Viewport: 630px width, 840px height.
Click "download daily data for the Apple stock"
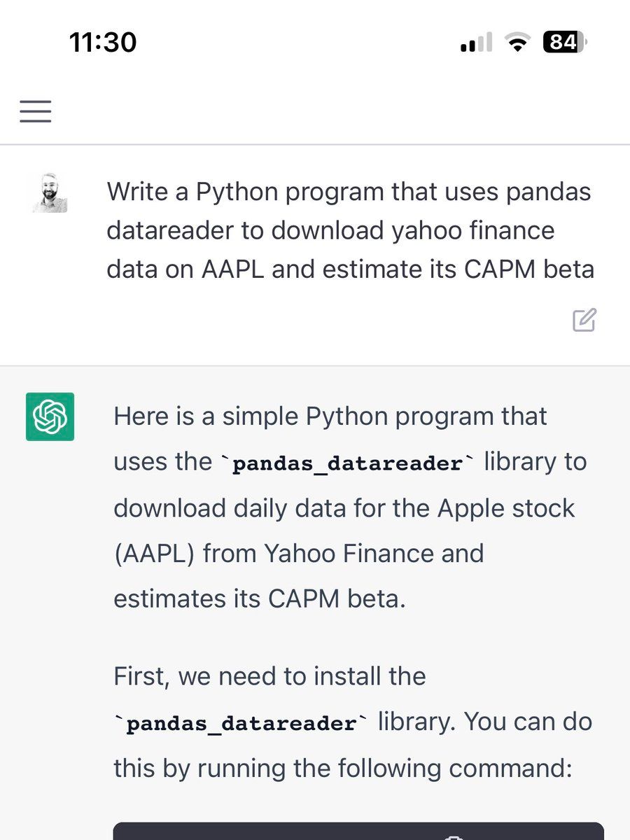tap(344, 507)
